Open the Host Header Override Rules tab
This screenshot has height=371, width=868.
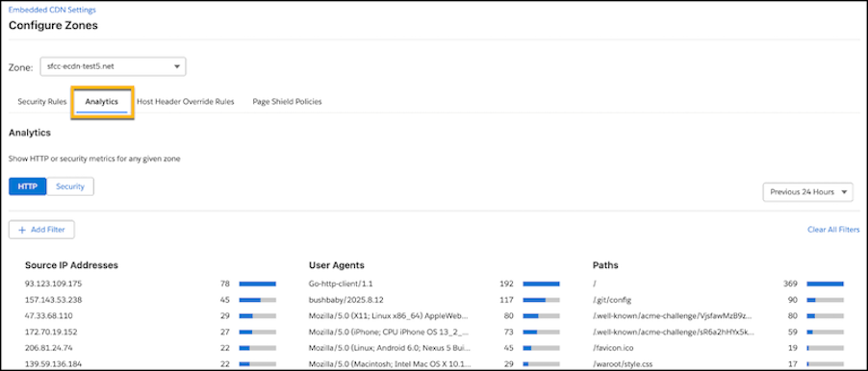tap(186, 102)
